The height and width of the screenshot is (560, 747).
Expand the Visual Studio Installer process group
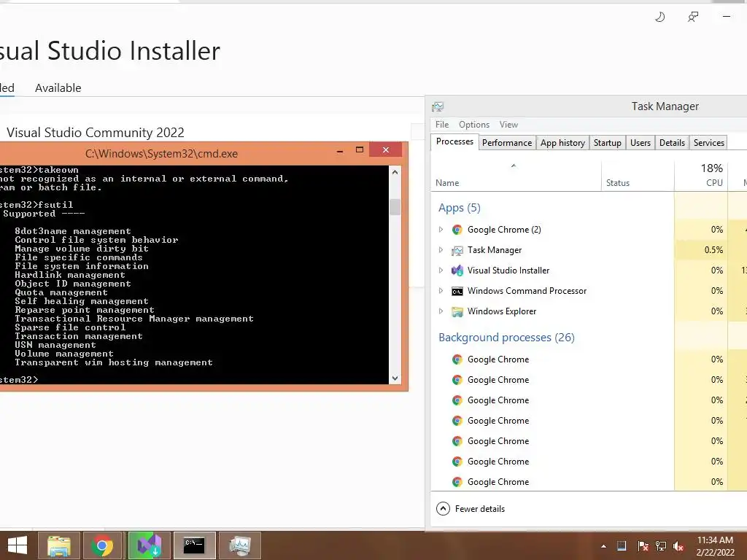tap(441, 271)
